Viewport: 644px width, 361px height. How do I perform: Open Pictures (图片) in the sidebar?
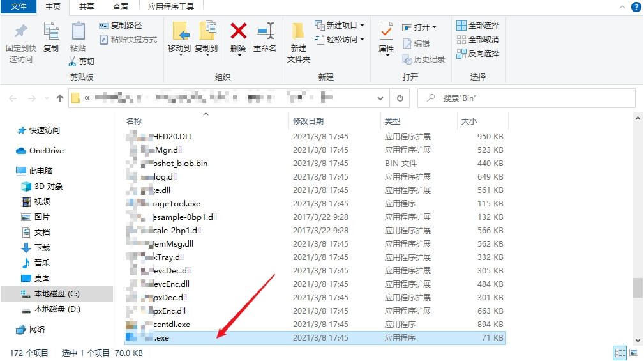(x=36, y=217)
